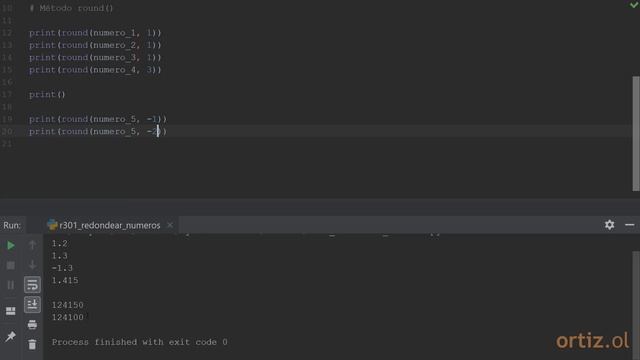Click the up-arrow stack trace icon
The width and height of the screenshot is (640, 360).
[x=32, y=245]
